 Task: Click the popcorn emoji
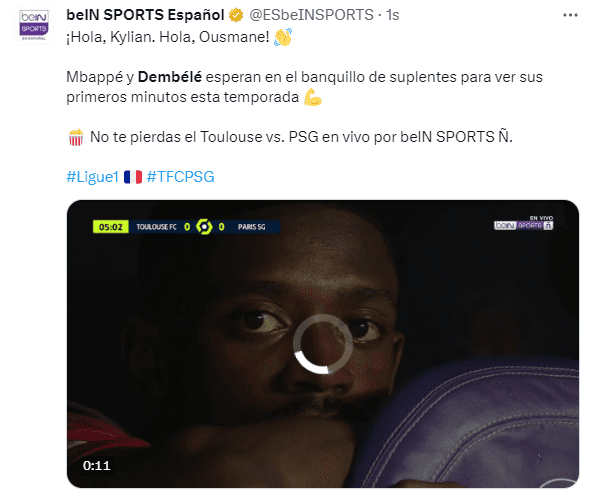76,137
